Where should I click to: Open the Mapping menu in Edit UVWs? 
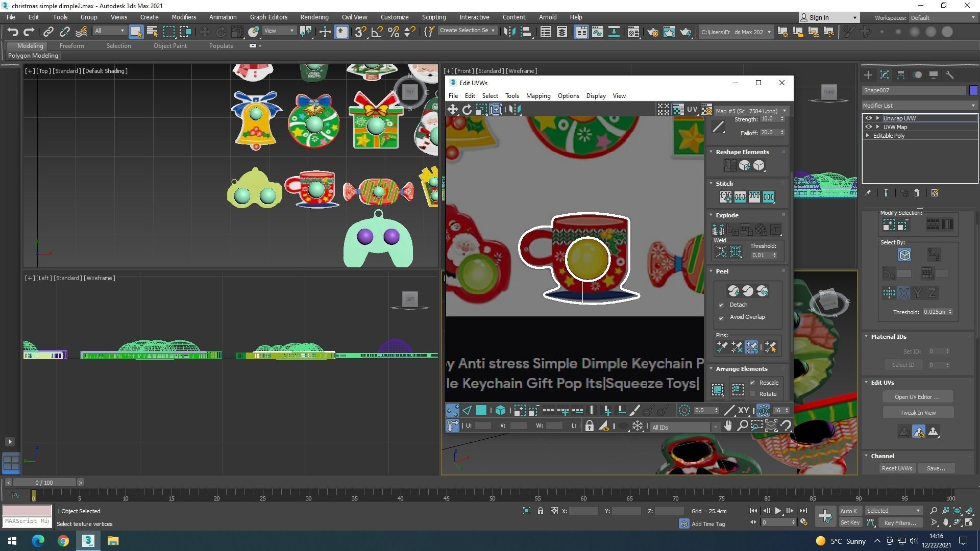tap(538, 96)
